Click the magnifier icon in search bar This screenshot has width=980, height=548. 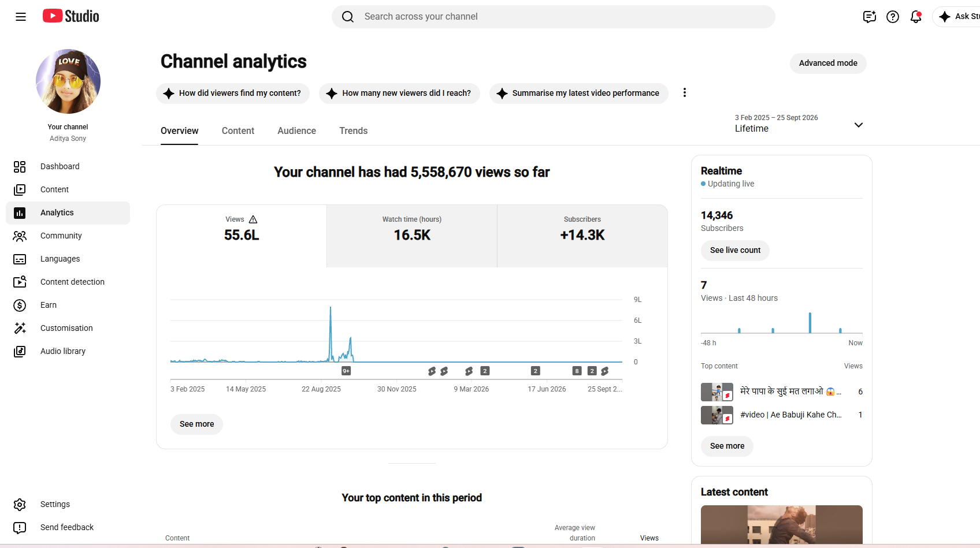348,17
